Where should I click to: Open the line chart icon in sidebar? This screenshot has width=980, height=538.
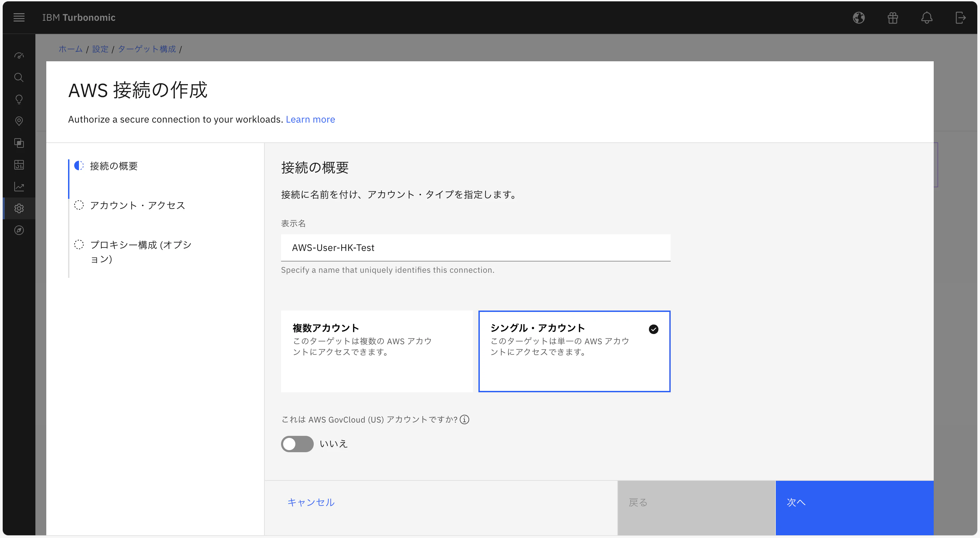click(x=19, y=187)
